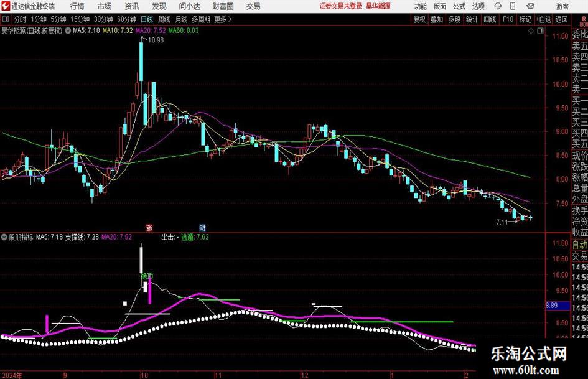
Task: Switch to the 周线 weekly tab
Action: click(x=164, y=19)
